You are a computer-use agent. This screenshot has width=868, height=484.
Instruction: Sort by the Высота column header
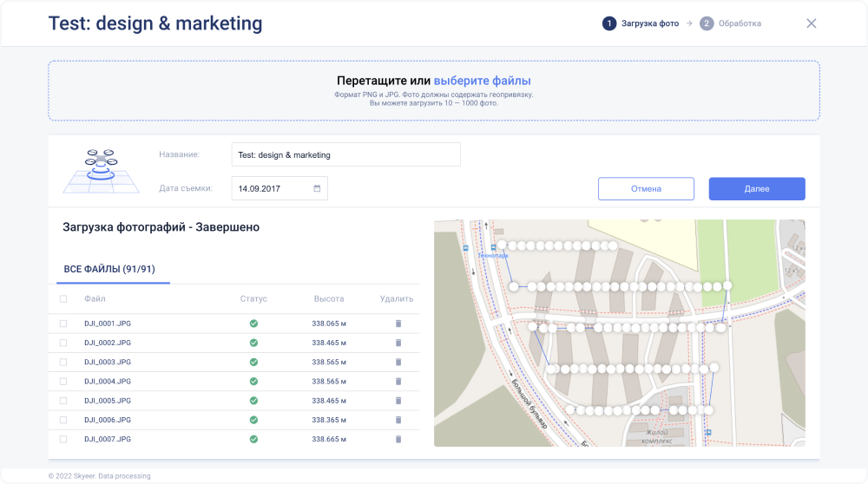tap(329, 299)
